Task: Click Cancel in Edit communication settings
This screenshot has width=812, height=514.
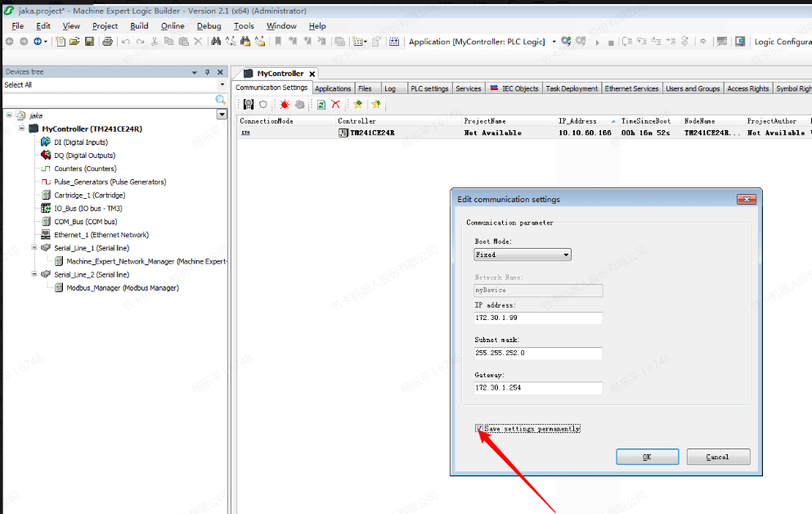Action: coord(717,457)
